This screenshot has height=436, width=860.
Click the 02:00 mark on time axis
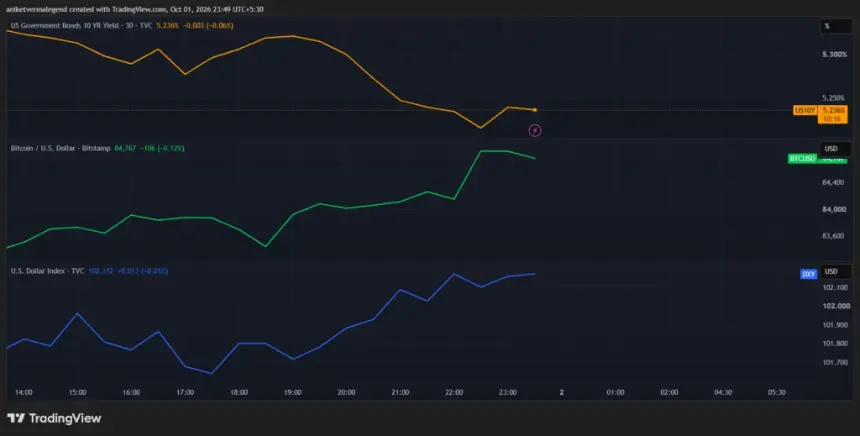[669, 393]
